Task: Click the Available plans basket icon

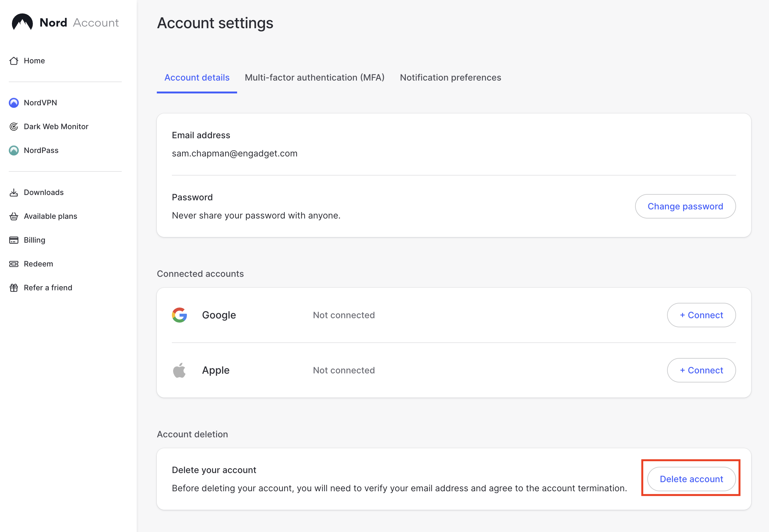Action: (x=14, y=216)
